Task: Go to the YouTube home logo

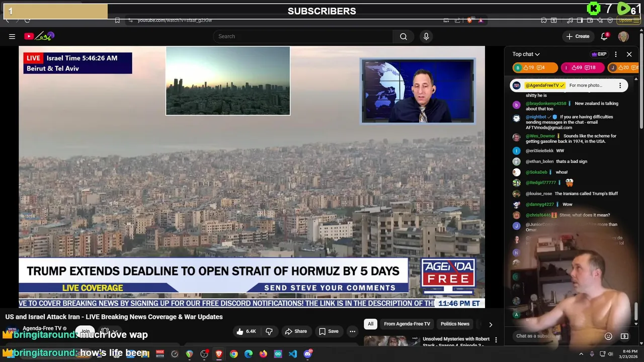Action: (x=39, y=36)
